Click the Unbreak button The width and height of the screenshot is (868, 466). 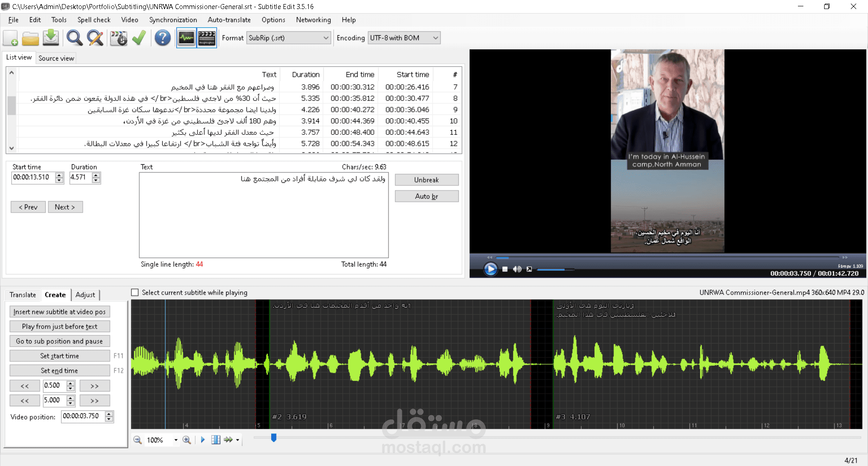[427, 180]
